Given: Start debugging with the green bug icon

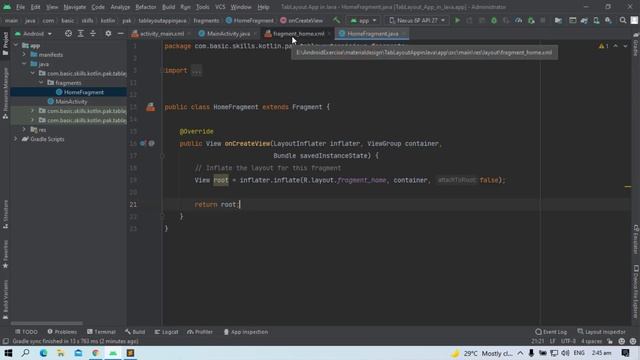Looking at the screenshot, I should [494, 20].
